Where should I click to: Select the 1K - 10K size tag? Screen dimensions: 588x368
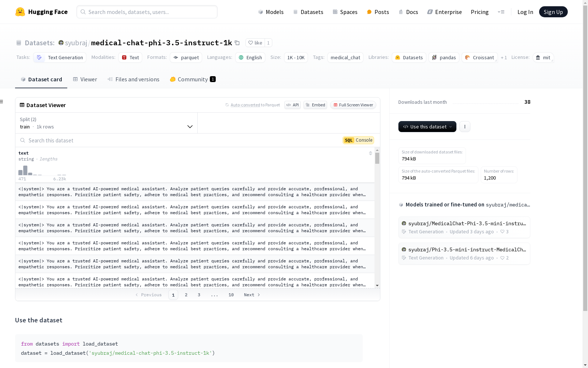296,57
